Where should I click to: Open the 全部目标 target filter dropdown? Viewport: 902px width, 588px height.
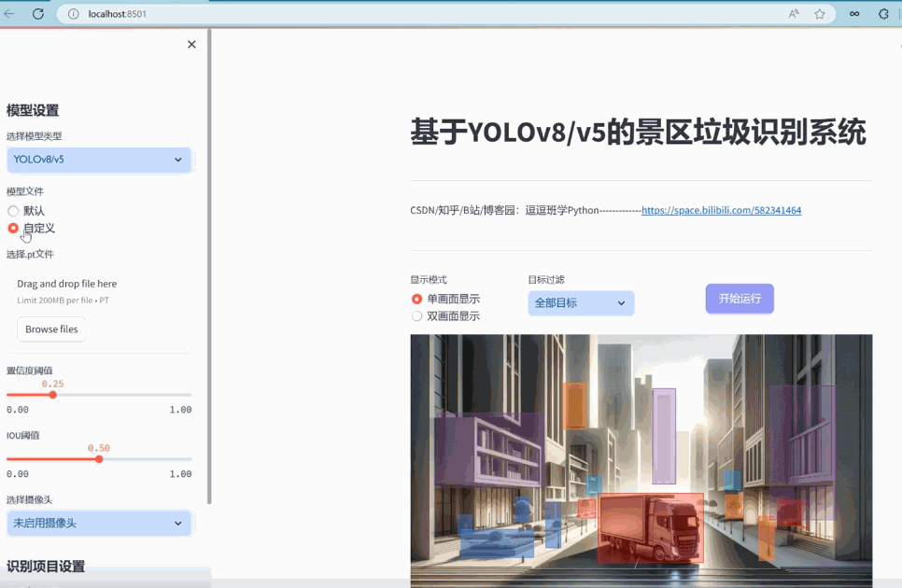click(x=581, y=302)
